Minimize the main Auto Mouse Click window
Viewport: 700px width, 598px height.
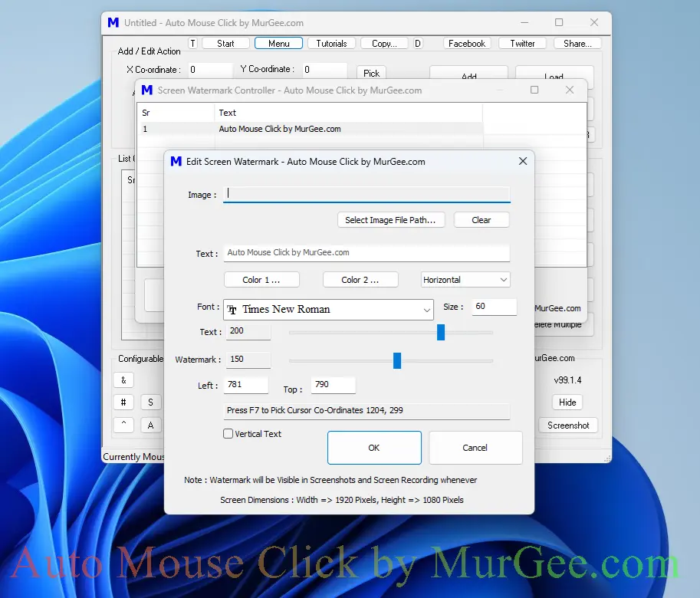coord(524,22)
